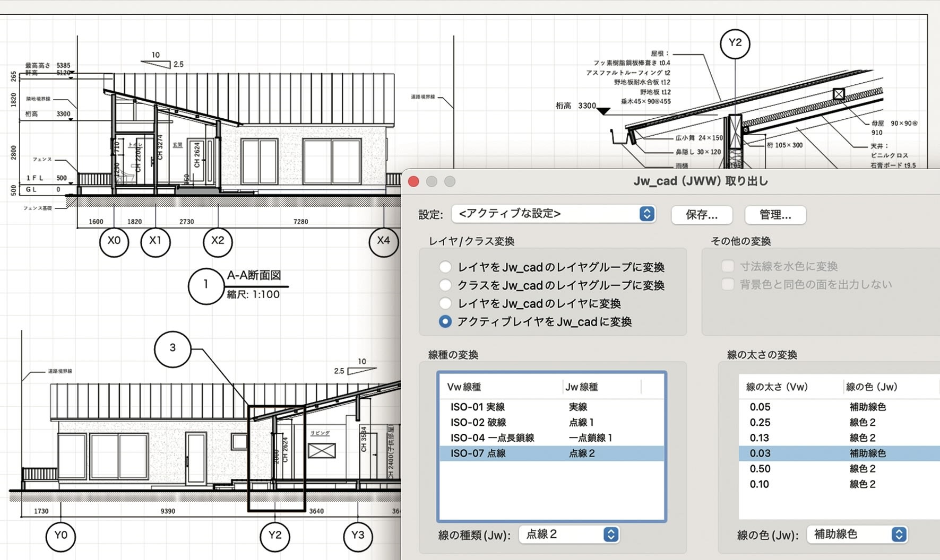Open the 線の種類 (Jw) dropdown showing 点線2
The width and height of the screenshot is (940, 560).
568,535
